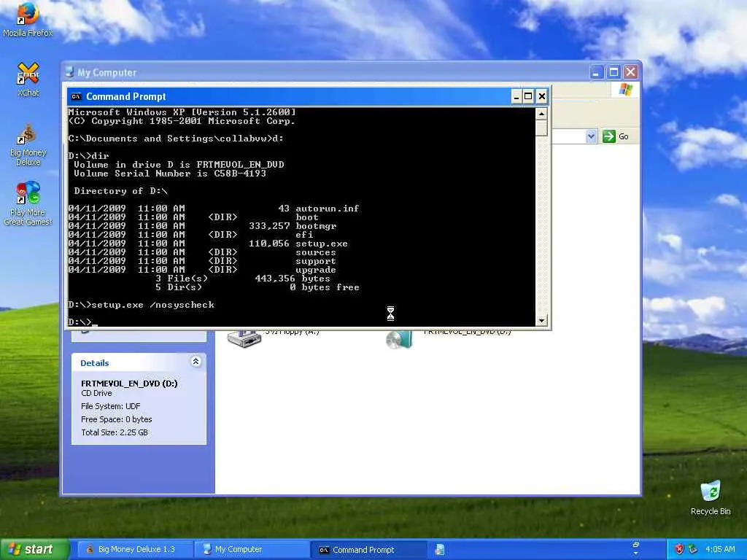The height and width of the screenshot is (560, 747).
Task: Click the red security shield tray icon
Action: [680, 549]
